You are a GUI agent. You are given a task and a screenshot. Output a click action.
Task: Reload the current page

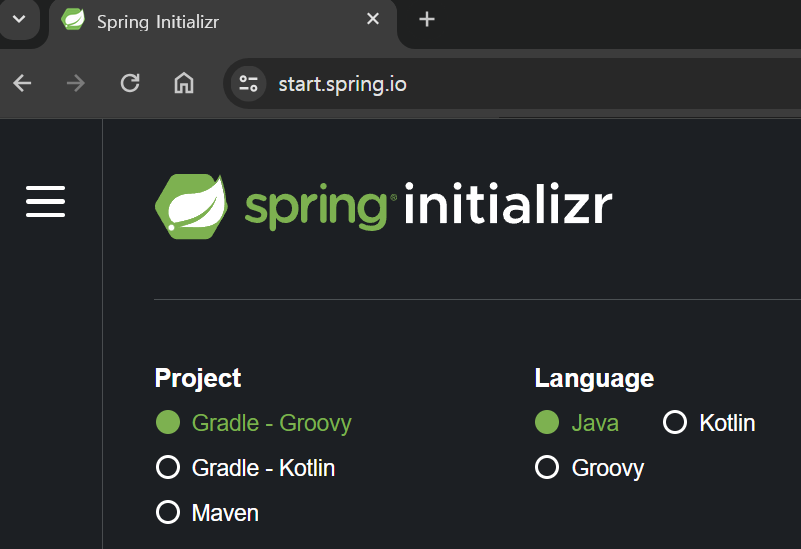pos(130,83)
